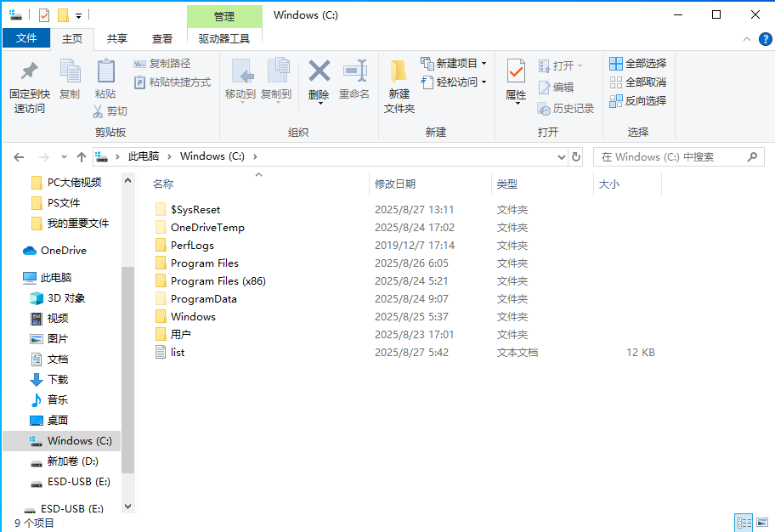Click the Manage (管理) contextual tab header
The width and height of the screenshot is (775, 532).
point(224,16)
